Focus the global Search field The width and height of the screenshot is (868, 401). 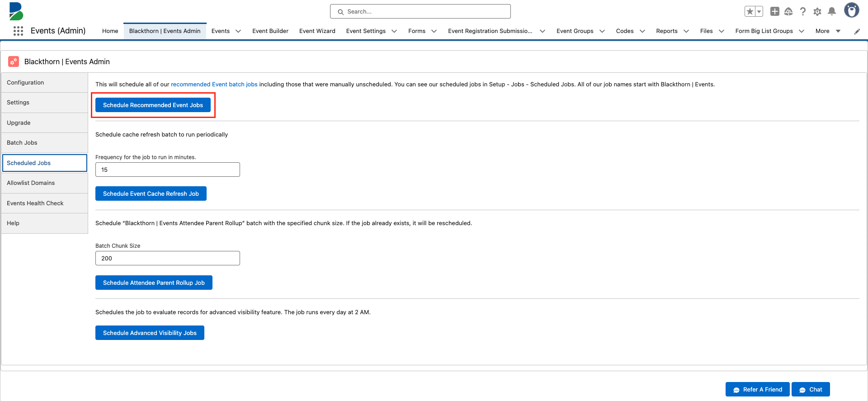pos(420,11)
